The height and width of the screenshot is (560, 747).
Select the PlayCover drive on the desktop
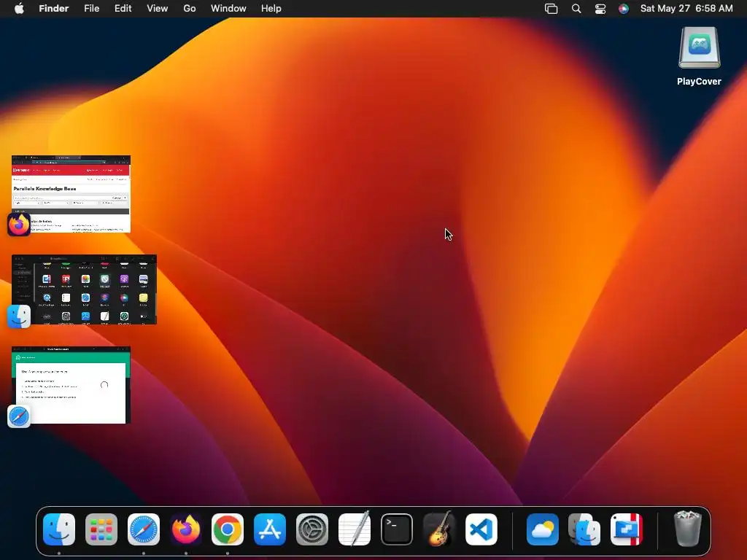coord(699,56)
